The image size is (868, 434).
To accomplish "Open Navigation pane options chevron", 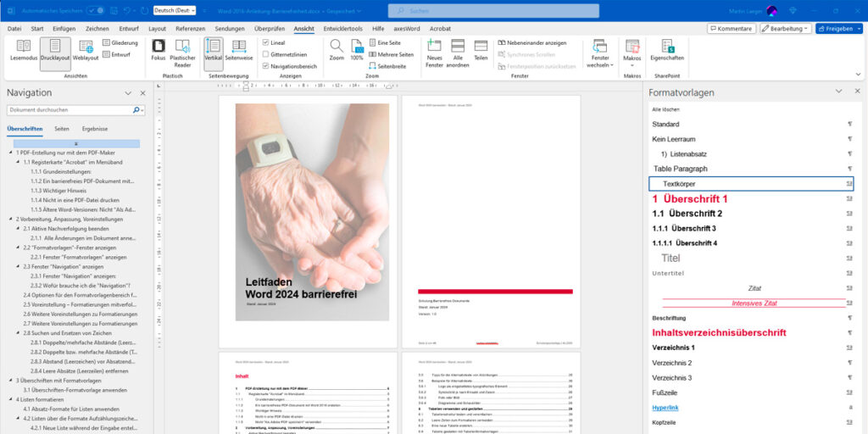I will (x=128, y=93).
